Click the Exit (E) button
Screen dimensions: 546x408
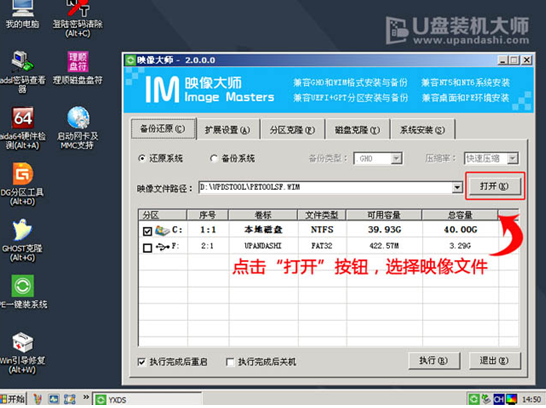pyautogui.click(x=494, y=361)
